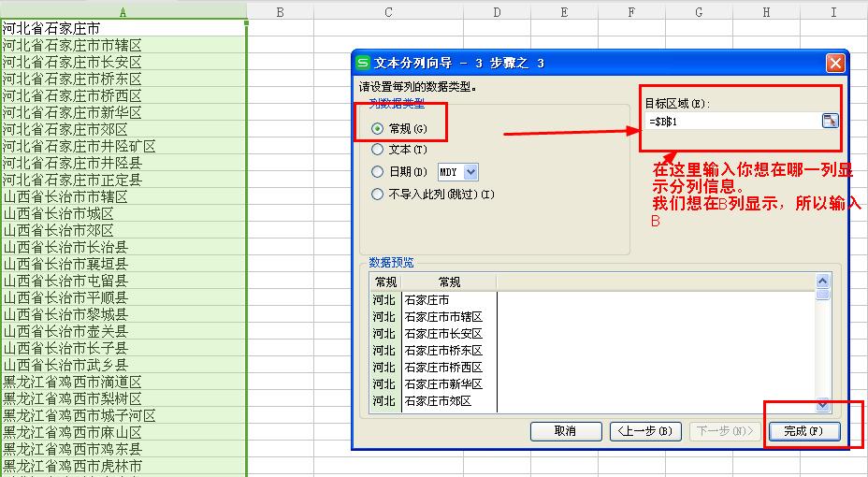Click the 上一步 (B) button
Viewport: 868px width, 477px height.
click(x=644, y=431)
